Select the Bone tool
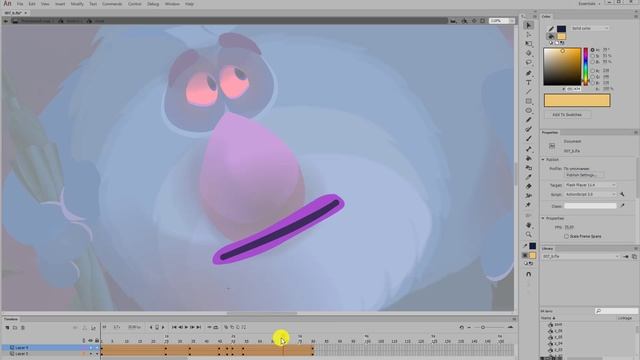Viewport: 640px width, 360px height. (529, 149)
